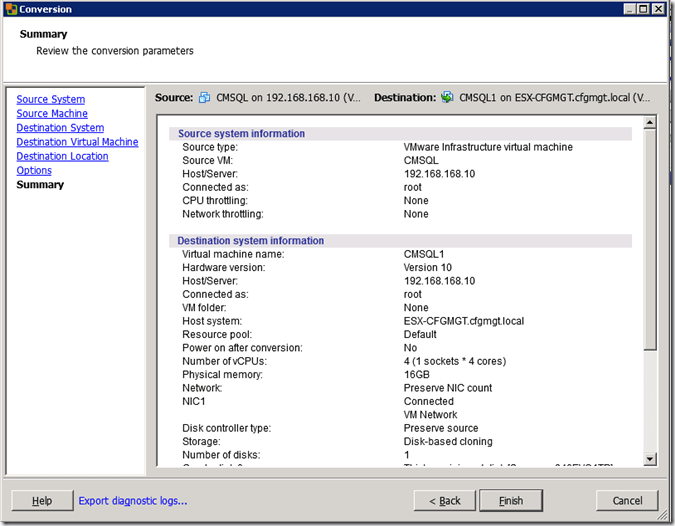Maximize the Conversion window
The width and height of the screenshot is (675, 526).
coord(641,9)
